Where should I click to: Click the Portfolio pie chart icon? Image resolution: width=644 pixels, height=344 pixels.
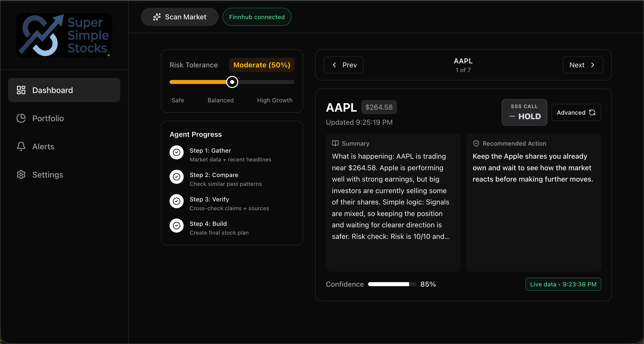(21, 118)
